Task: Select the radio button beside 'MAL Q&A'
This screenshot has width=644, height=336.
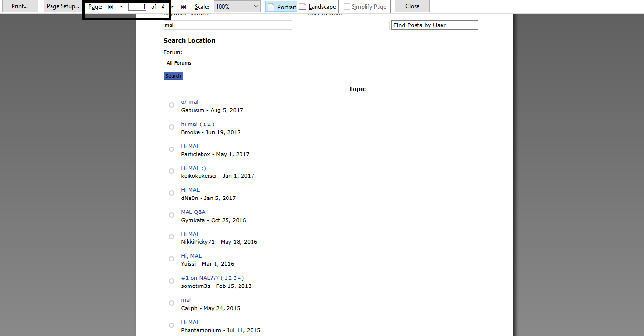Action: coord(172,215)
